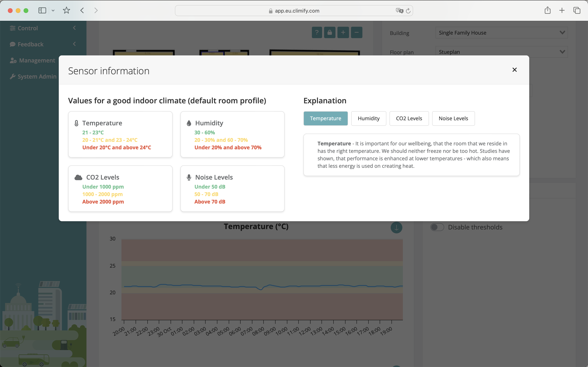Download the Temperature chart
This screenshot has height=367, width=588.
[x=396, y=228]
